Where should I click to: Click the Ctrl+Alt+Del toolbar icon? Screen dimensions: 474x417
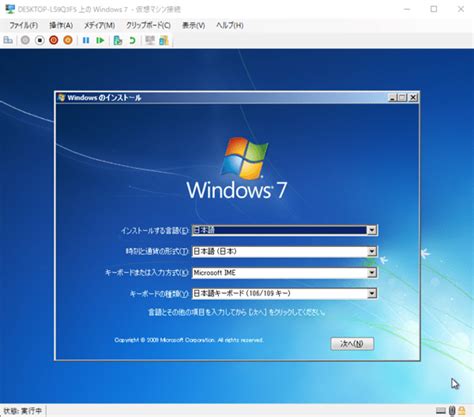8,40
